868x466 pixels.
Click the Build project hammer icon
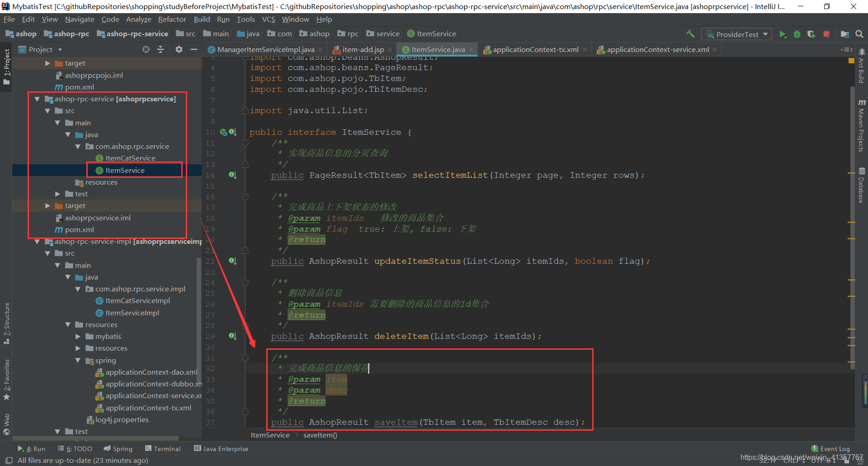click(x=690, y=34)
